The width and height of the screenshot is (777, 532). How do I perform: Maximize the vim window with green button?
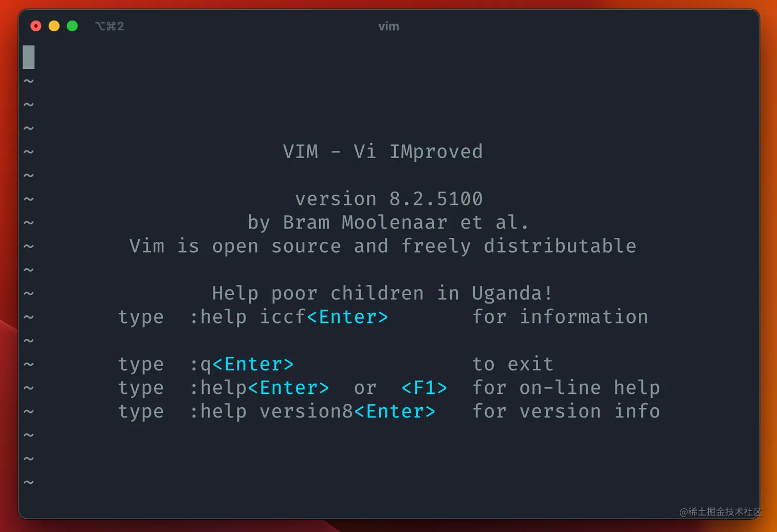[72, 26]
